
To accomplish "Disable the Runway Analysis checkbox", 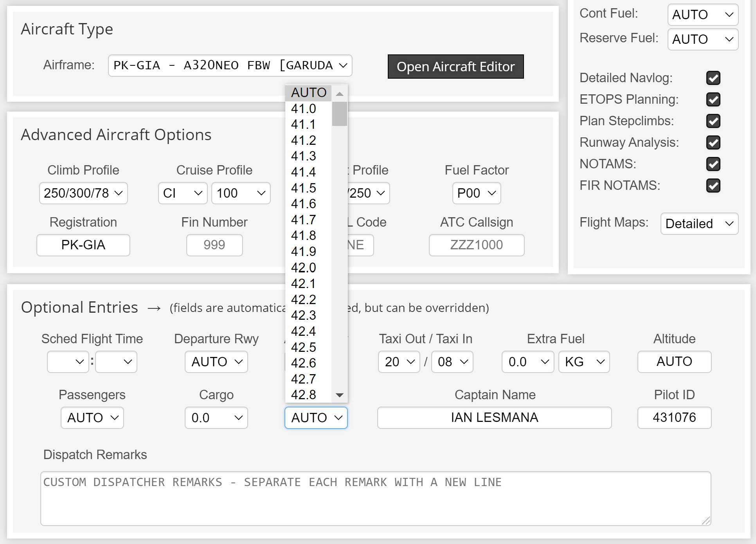I will point(713,142).
